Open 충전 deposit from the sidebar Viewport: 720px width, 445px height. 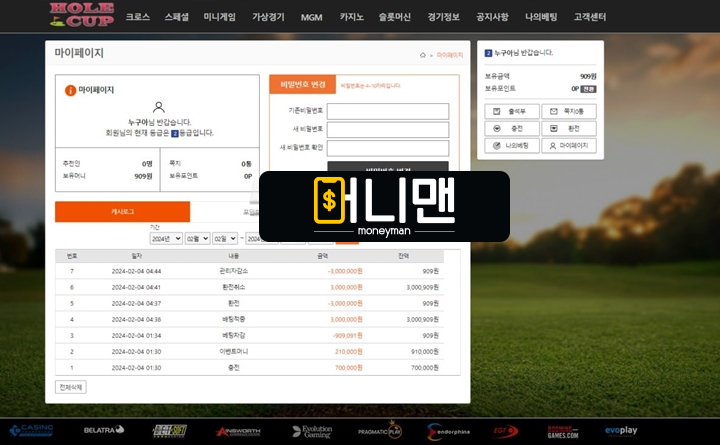511,128
